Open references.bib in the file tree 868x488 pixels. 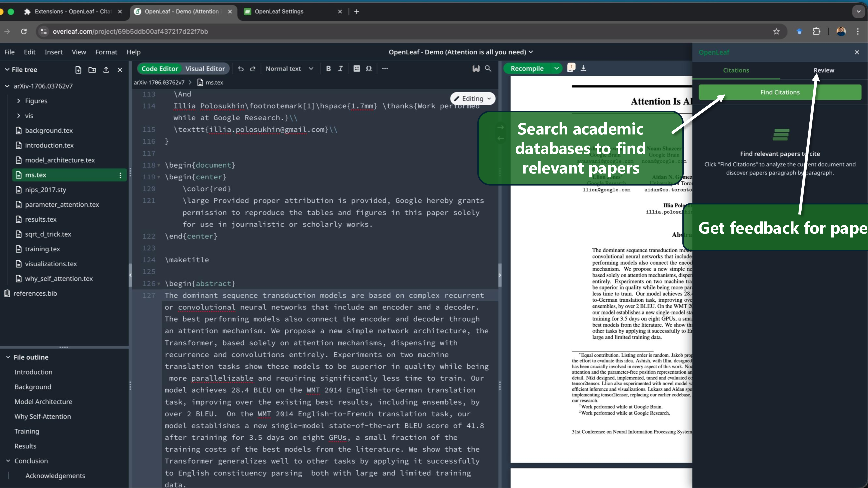[35, 293]
